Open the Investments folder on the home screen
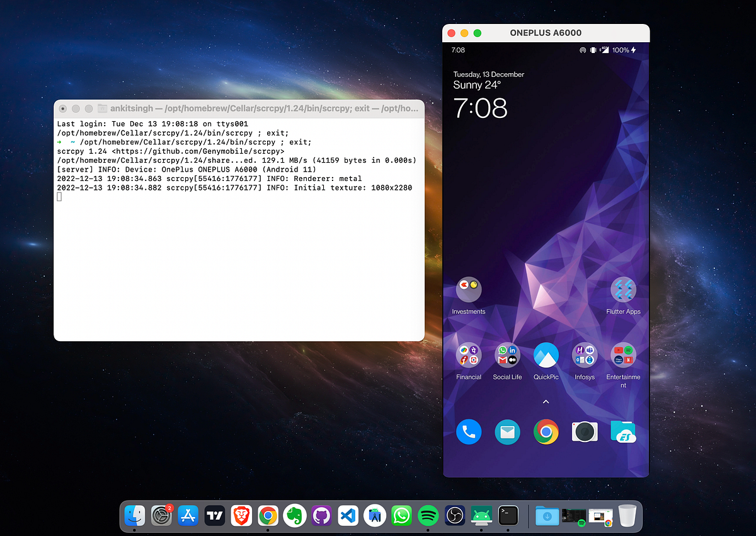 pos(469,291)
